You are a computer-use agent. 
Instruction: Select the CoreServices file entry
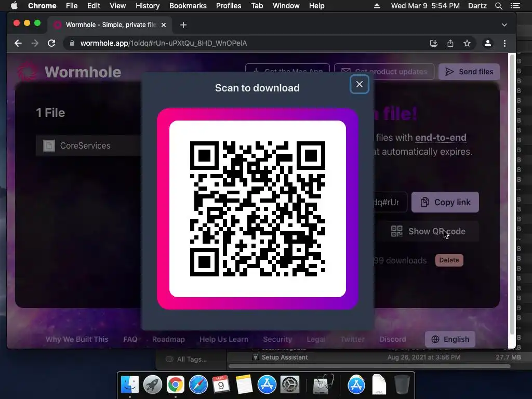click(88, 145)
